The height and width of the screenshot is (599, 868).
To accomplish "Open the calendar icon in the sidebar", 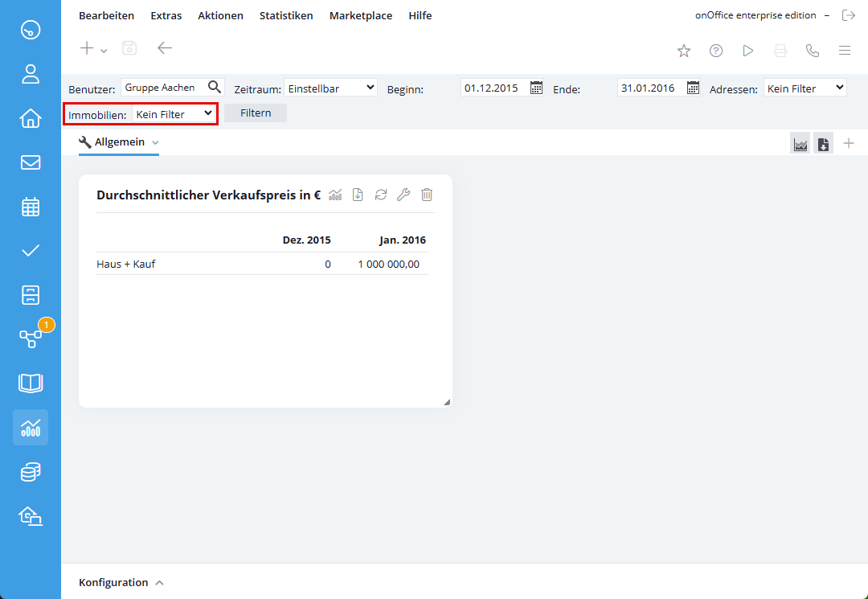I will coord(31,207).
